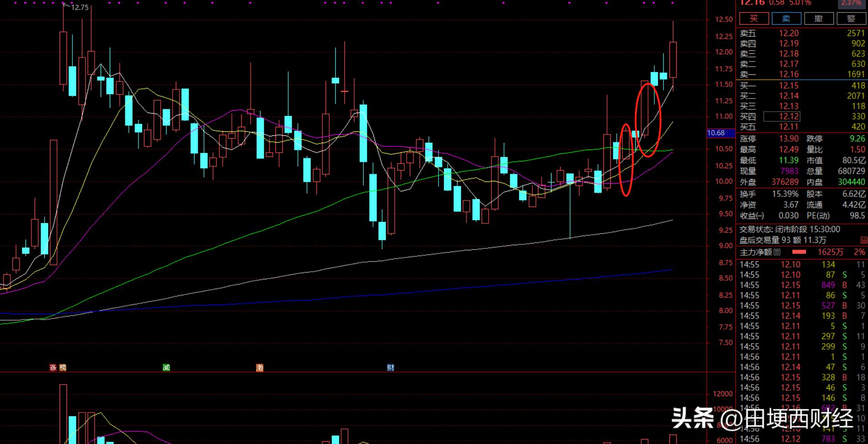Click list icon beside 主力净额

(x=777, y=252)
